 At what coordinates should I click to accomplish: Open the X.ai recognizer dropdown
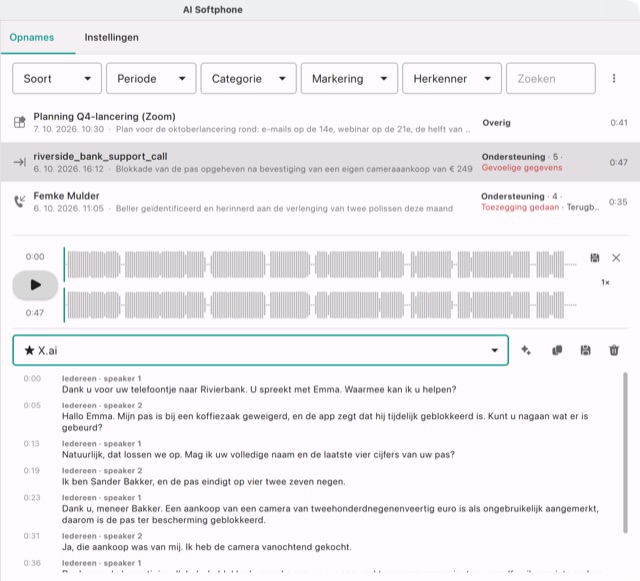[x=260, y=350]
